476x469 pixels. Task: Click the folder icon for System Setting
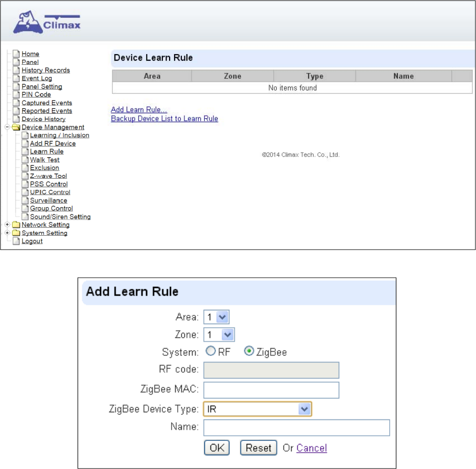(x=16, y=233)
